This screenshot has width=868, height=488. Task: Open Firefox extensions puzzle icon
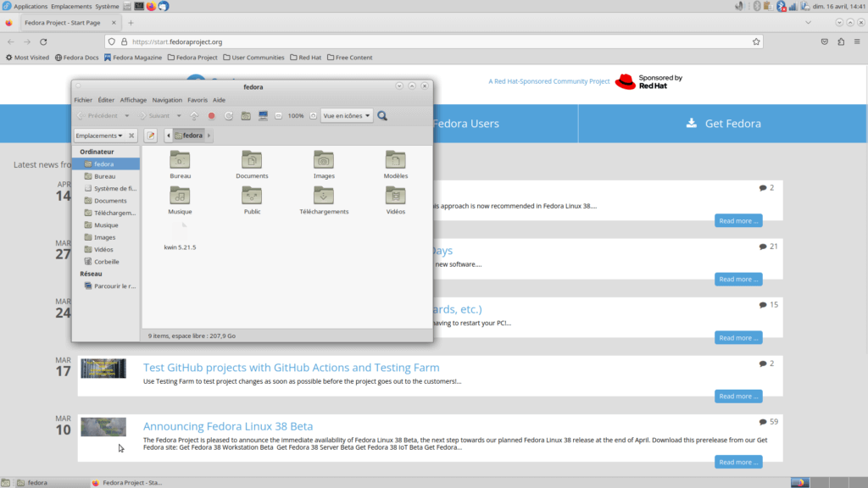(x=841, y=42)
